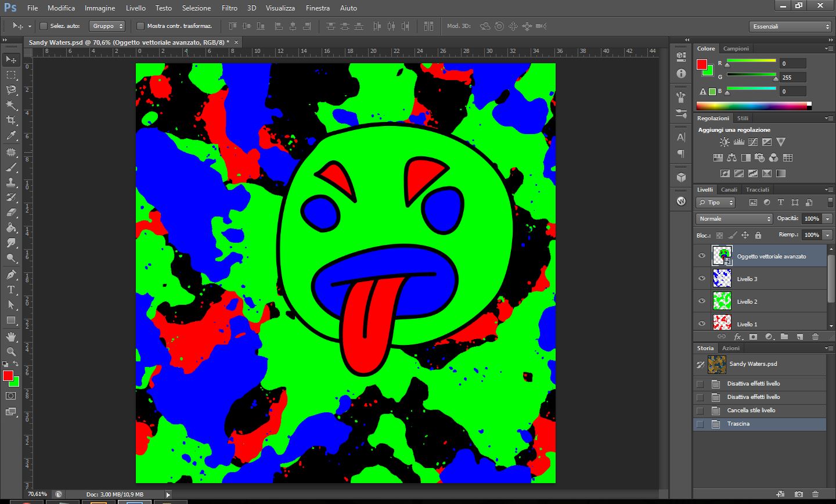Add a Curves adjustment
This screenshot has width=836, height=504.
coord(753,142)
